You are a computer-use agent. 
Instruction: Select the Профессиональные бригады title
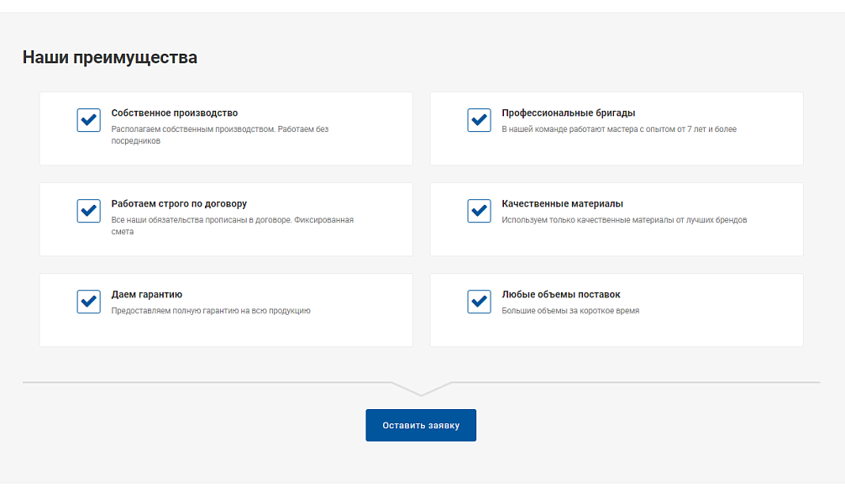568,113
